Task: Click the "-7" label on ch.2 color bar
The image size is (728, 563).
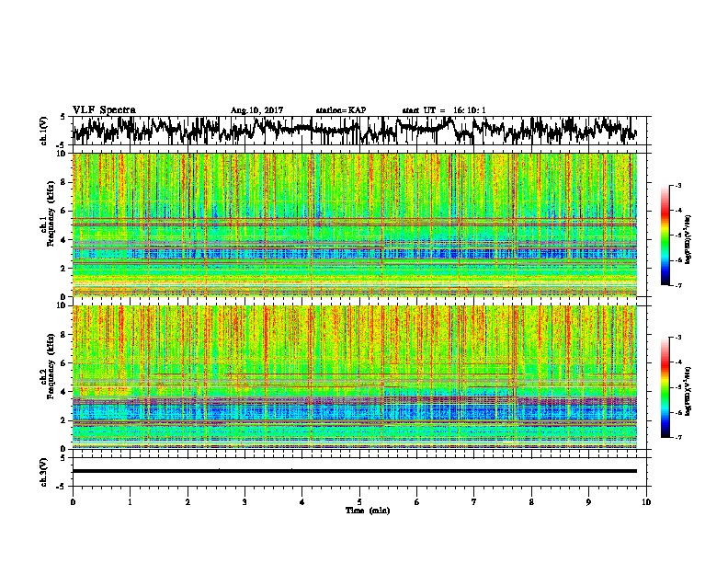Action: (677, 438)
